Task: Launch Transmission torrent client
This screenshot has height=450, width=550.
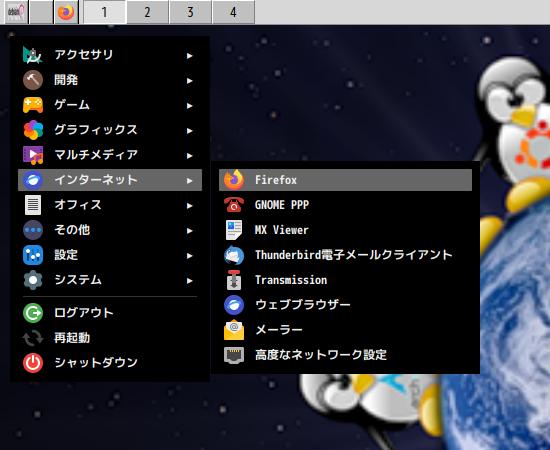Action: click(x=345, y=280)
